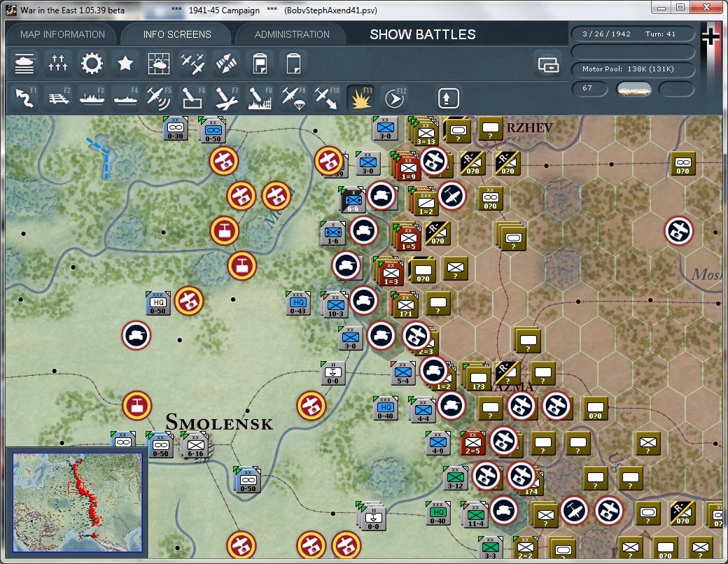Select the unit counter labeled 4-9
Viewport: 728px width, 564px height.
pos(437,444)
